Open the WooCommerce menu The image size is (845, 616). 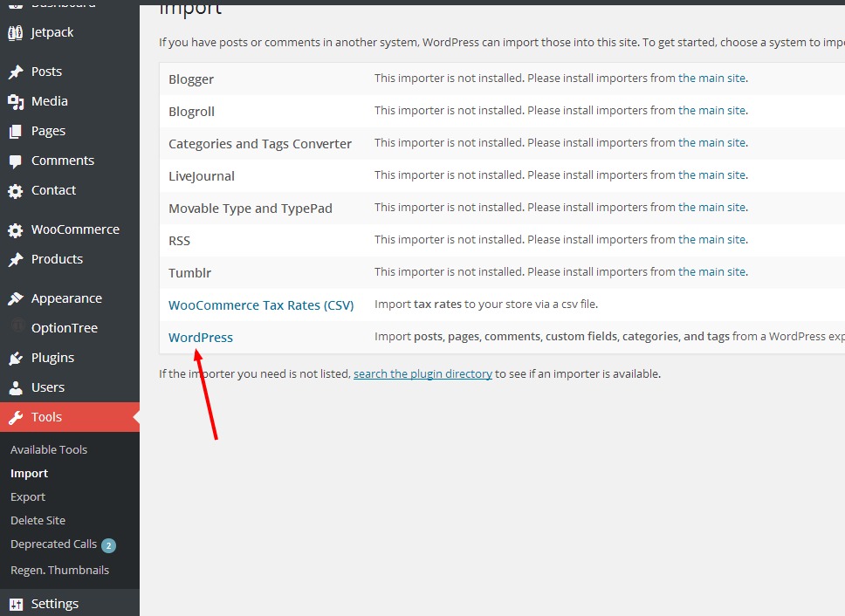pos(75,229)
